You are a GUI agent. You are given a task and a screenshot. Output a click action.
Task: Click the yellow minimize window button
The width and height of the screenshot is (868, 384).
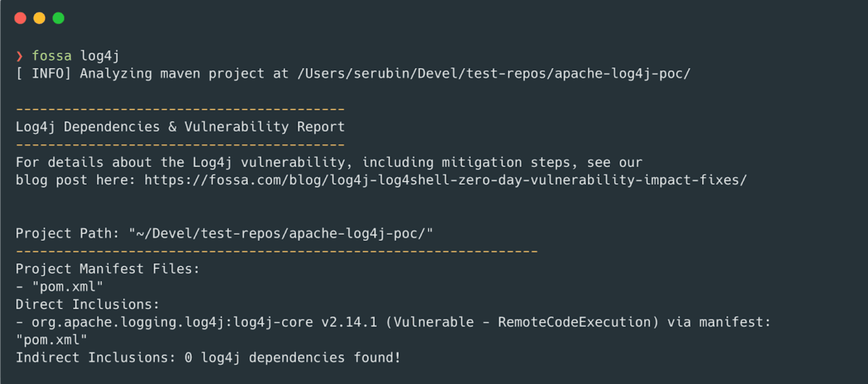coord(39,18)
